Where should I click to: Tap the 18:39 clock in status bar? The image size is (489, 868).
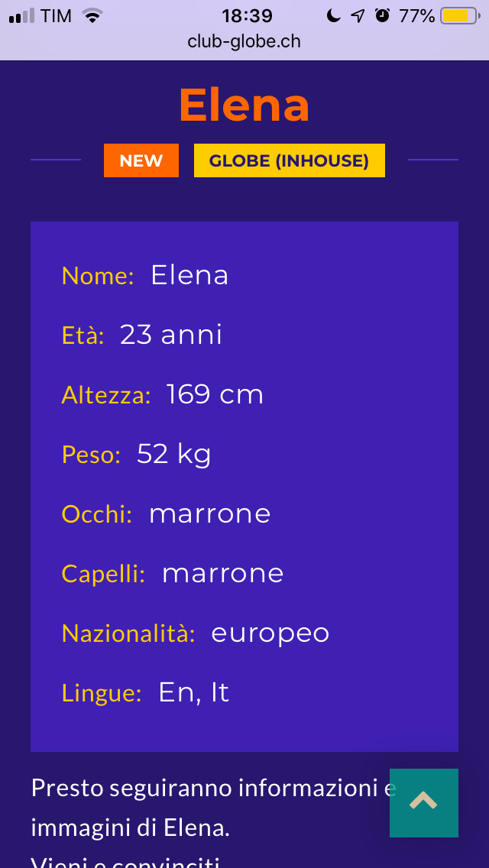pyautogui.click(x=247, y=16)
